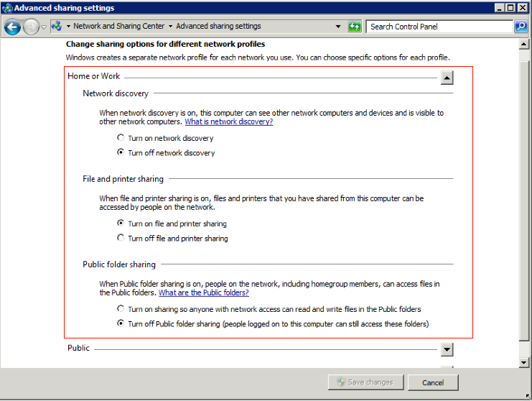Select Turn on file and printer sharing

pyautogui.click(x=121, y=223)
